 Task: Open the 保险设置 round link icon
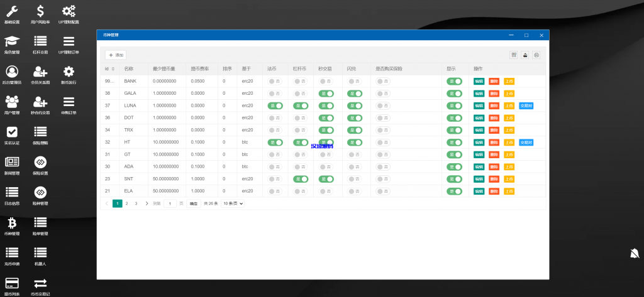40,162
